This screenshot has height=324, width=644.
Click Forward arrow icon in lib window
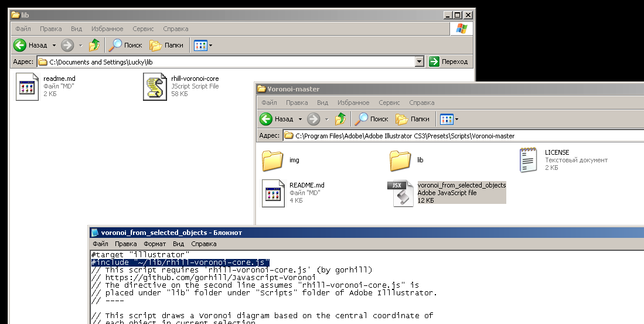(x=67, y=45)
